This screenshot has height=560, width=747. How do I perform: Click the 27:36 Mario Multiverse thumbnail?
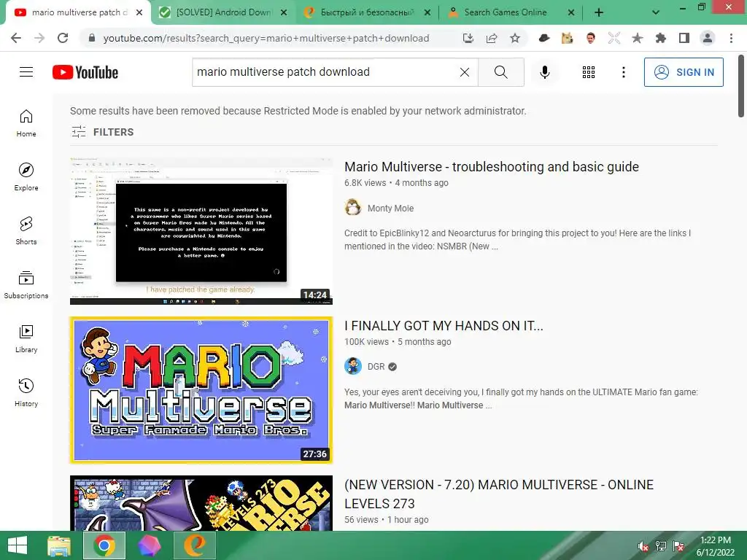(201, 389)
